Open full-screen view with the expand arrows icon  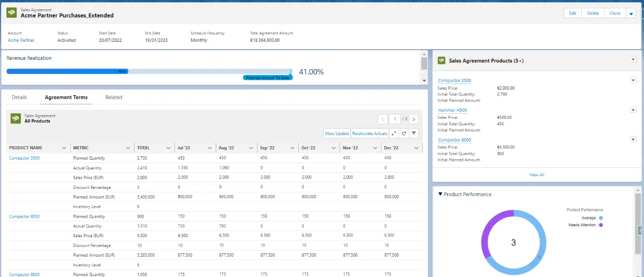[x=394, y=133]
